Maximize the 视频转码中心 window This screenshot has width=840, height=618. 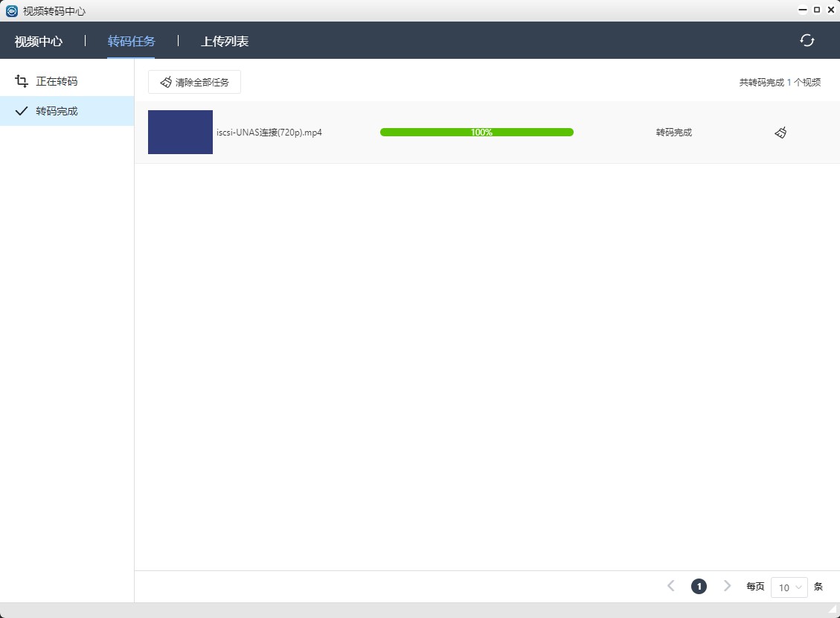point(817,10)
